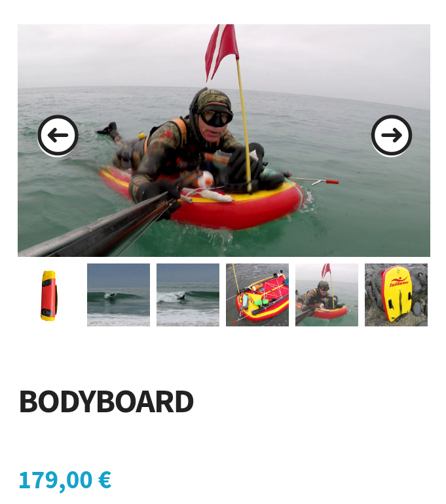Click the diver's fins in the main photo
Screen dimensions: 446x504
click(x=108, y=129)
